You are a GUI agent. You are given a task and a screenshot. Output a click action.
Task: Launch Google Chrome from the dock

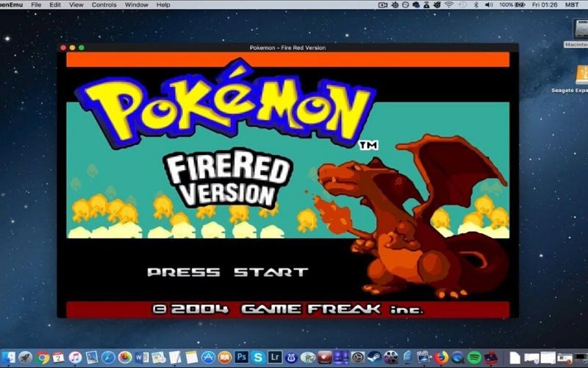point(43,357)
